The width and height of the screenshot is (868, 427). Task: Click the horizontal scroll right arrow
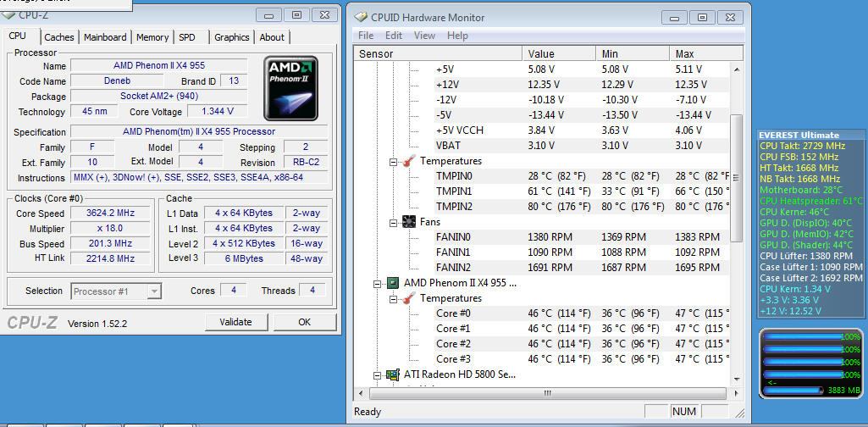tap(736, 394)
